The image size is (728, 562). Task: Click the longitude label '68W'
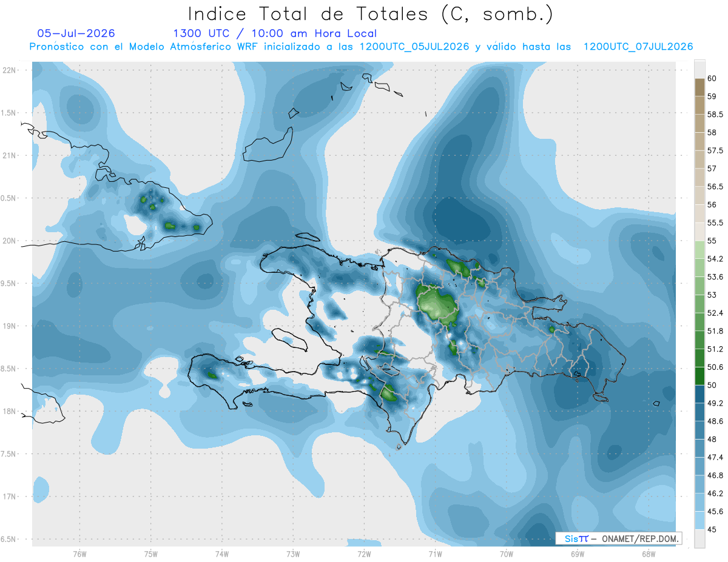(x=649, y=554)
